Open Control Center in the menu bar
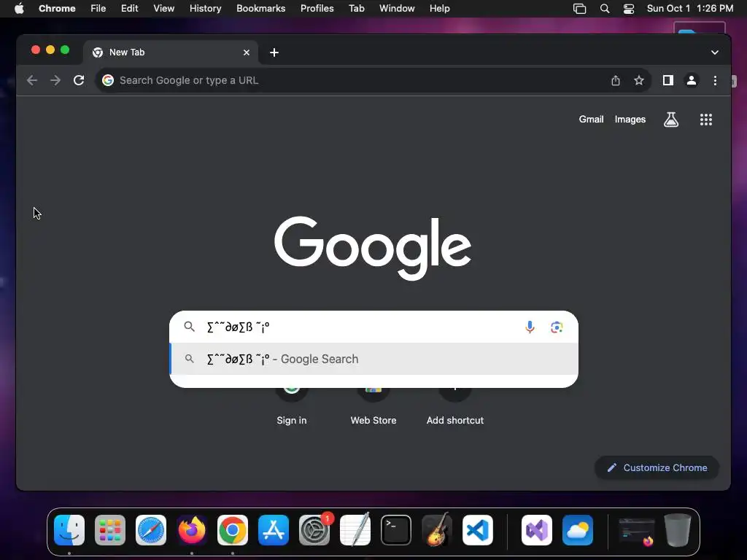 click(629, 9)
